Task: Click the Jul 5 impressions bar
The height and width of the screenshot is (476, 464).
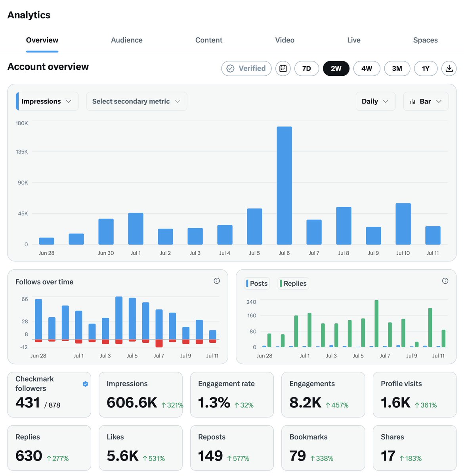Action: click(x=254, y=226)
